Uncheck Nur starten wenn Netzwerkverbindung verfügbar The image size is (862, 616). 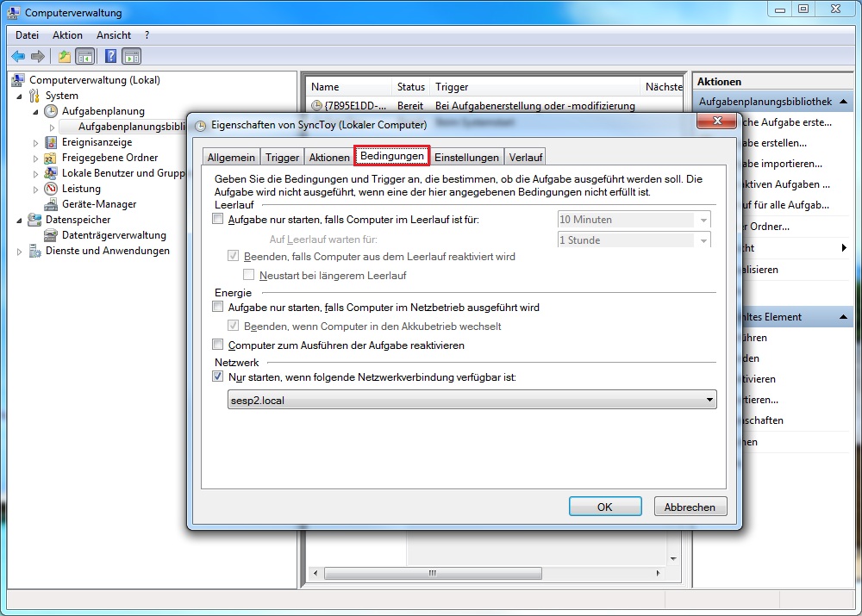[x=218, y=376]
